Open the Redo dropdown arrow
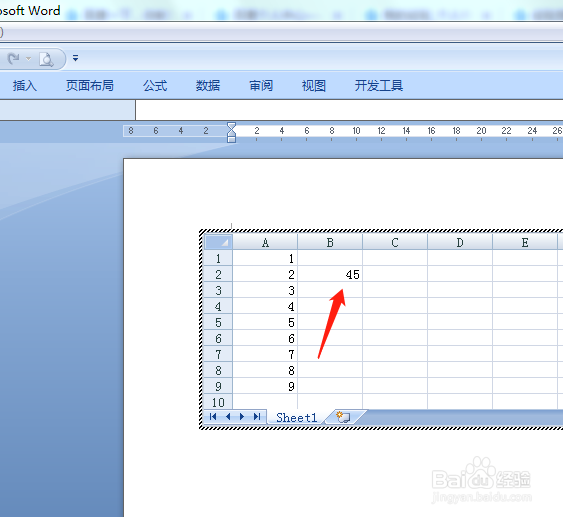 28,59
